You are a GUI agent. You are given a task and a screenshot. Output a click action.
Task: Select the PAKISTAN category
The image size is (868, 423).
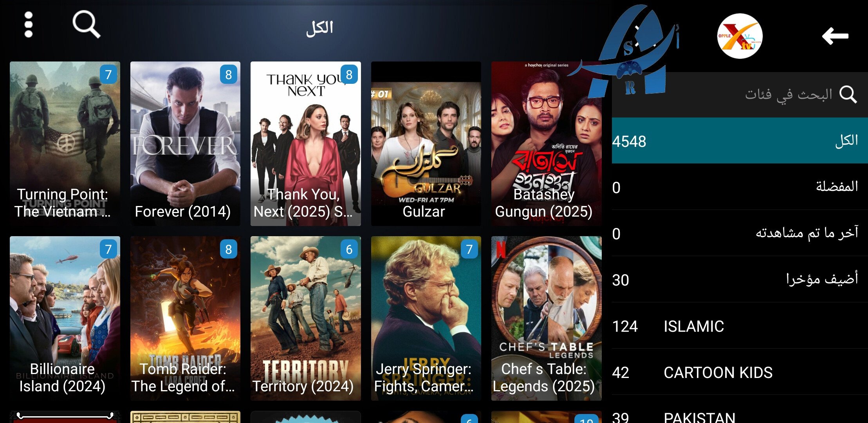point(740,411)
